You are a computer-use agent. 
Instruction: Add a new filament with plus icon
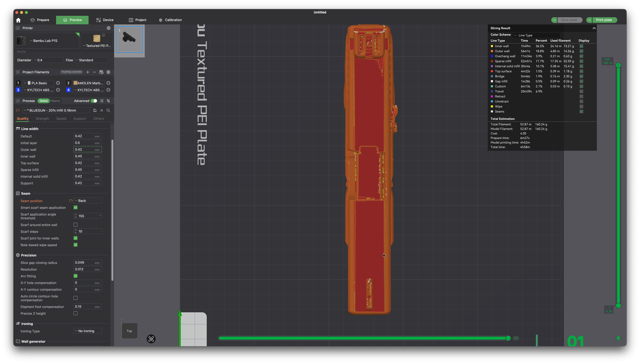pos(88,72)
